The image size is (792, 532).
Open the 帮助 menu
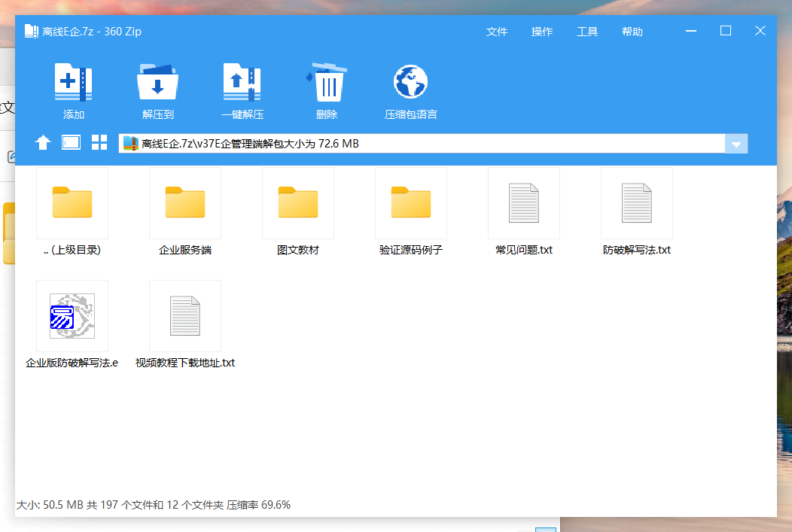pos(632,32)
